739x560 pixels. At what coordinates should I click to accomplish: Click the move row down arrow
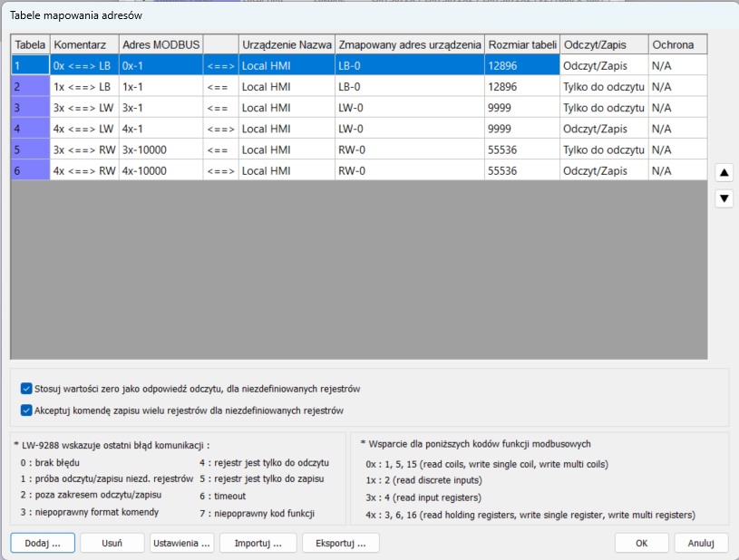coord(724,198)
